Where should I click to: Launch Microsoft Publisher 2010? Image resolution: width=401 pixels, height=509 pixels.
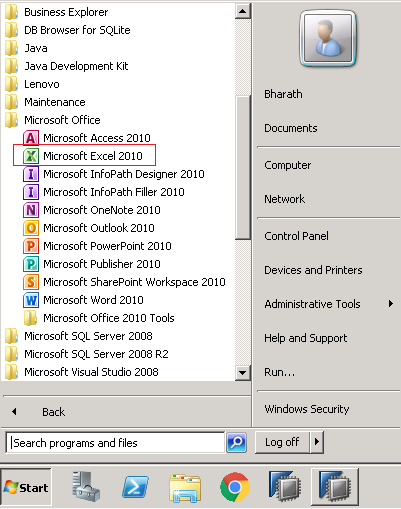tap(92, 264)
